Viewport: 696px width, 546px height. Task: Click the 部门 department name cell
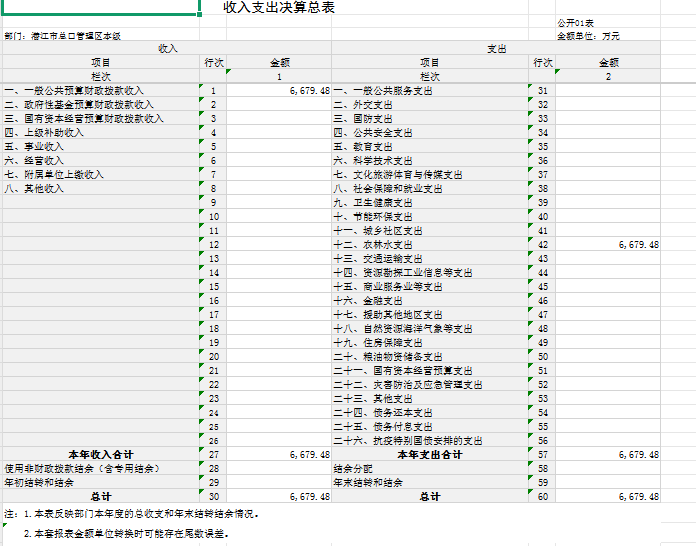click(63, 36)
